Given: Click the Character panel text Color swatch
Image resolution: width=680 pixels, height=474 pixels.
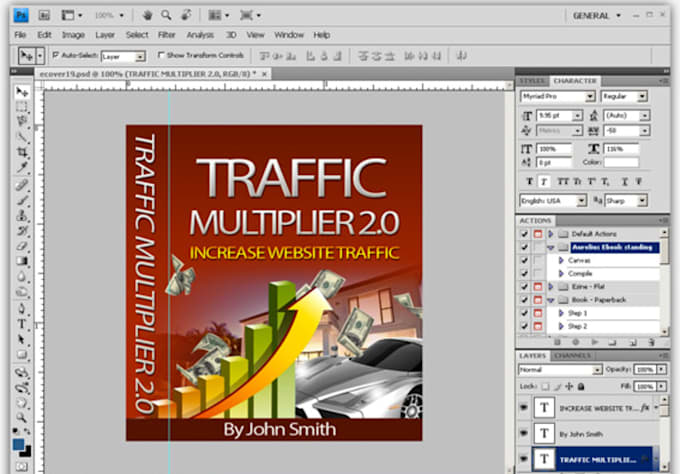Looking at the screenshot, I should pos(621,162).
